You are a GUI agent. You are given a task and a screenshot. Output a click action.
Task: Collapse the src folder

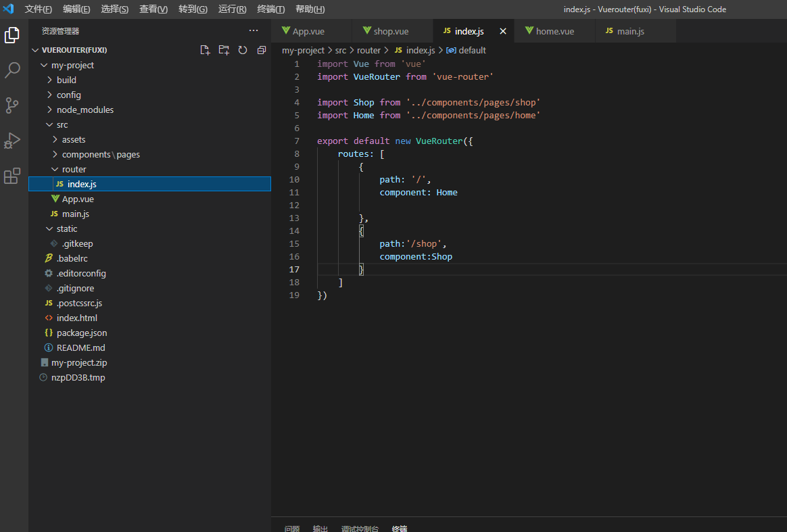click(149, 124)
